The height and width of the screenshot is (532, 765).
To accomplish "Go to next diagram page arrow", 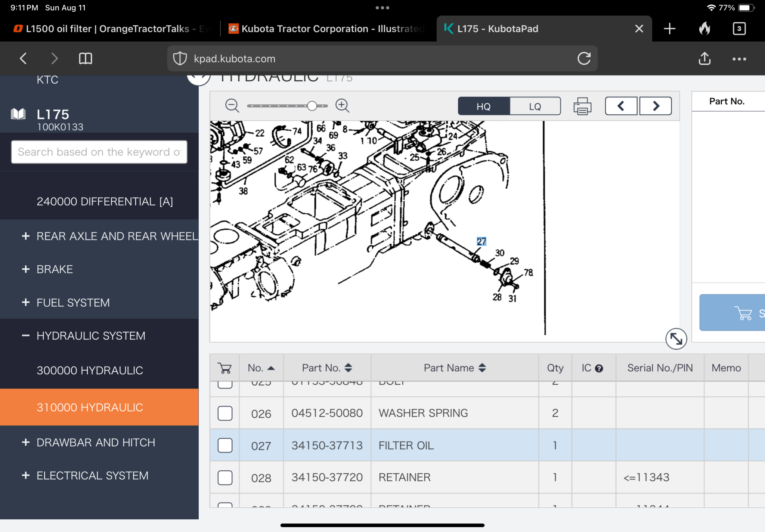I will (656, 106).
